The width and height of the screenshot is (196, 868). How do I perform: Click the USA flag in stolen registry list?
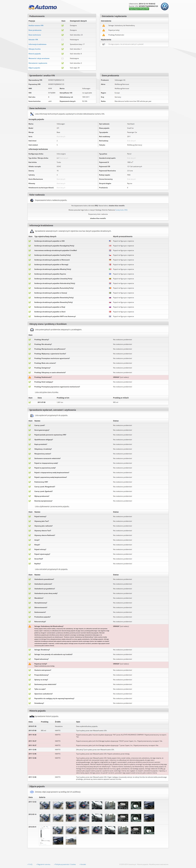point(110,241)
